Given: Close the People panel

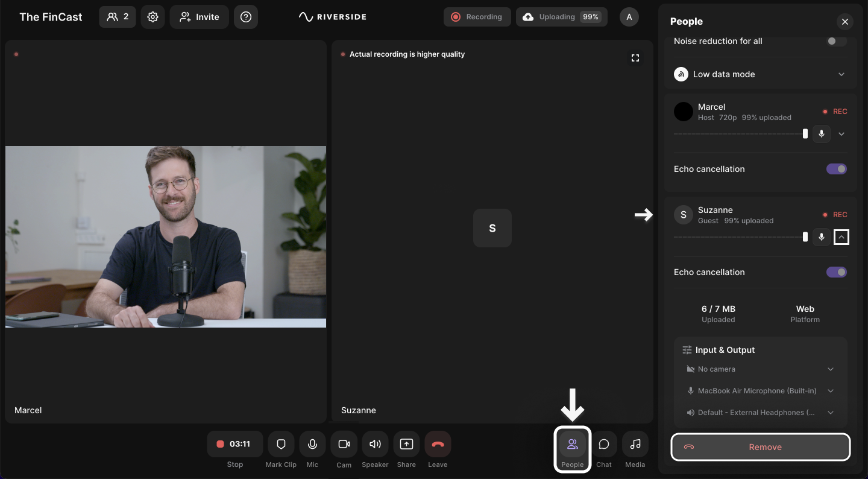Looking at the screenshot, I should tap(845, 22).
